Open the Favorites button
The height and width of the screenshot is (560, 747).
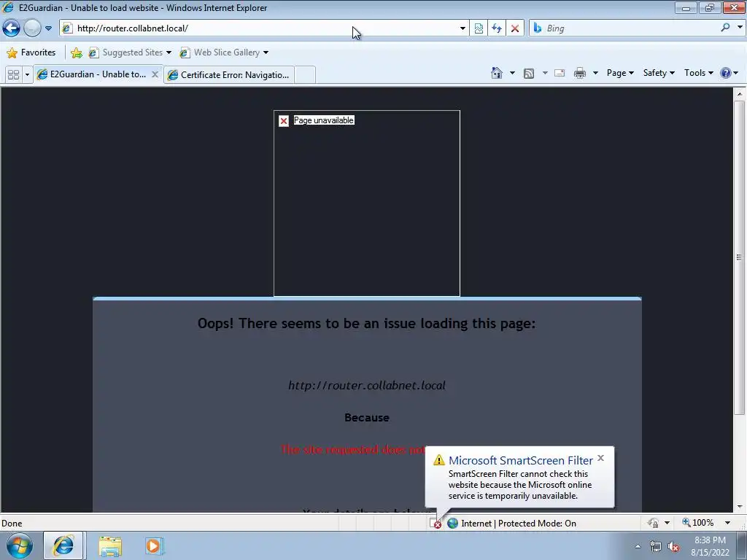(31, 52)
